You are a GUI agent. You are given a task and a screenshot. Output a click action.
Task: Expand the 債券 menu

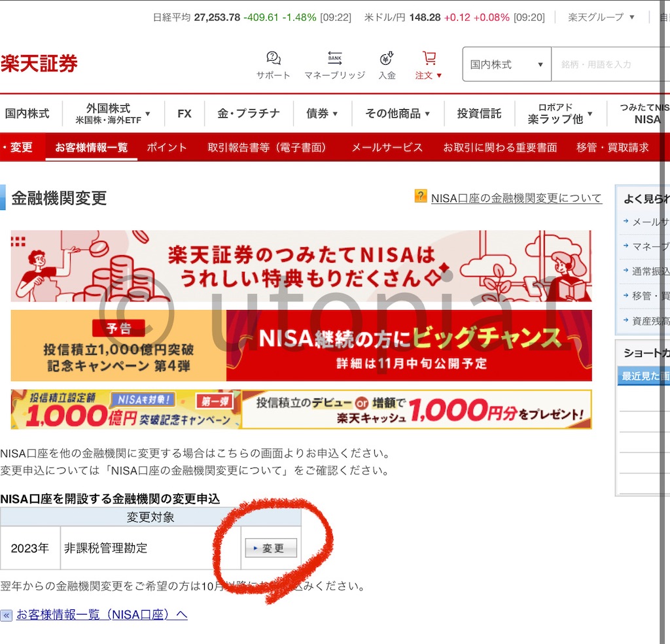pyautogui.click(x=322, y=114)
